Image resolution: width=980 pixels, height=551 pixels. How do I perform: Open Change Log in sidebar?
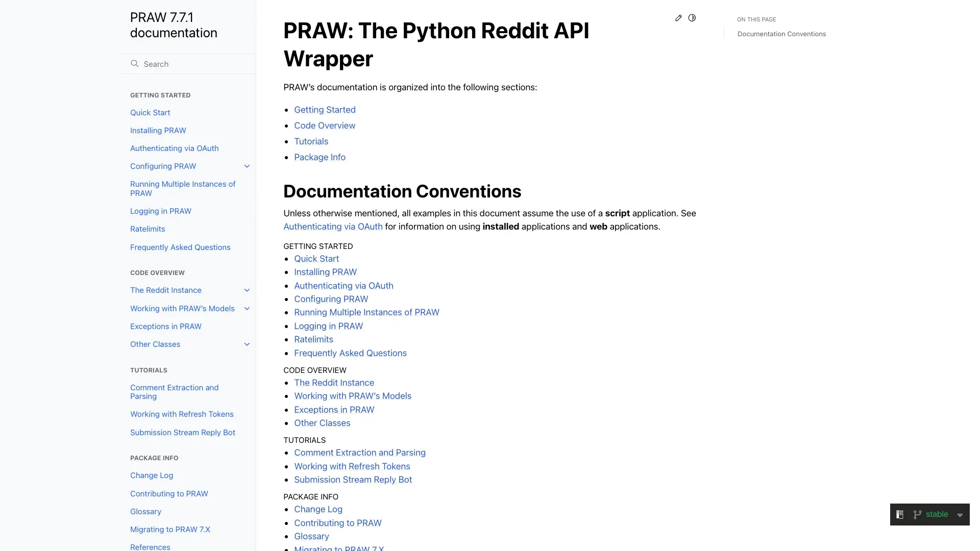(x=152, y=475)
